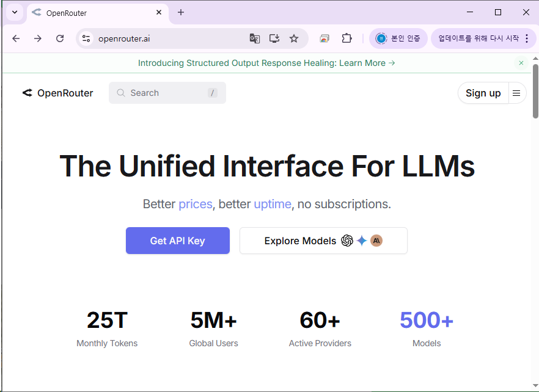This screenshot has height=392, width=539.
Task: Open the Structured Output Response Healing announcement
Action: pyautogui.click(x=266, y=64)
